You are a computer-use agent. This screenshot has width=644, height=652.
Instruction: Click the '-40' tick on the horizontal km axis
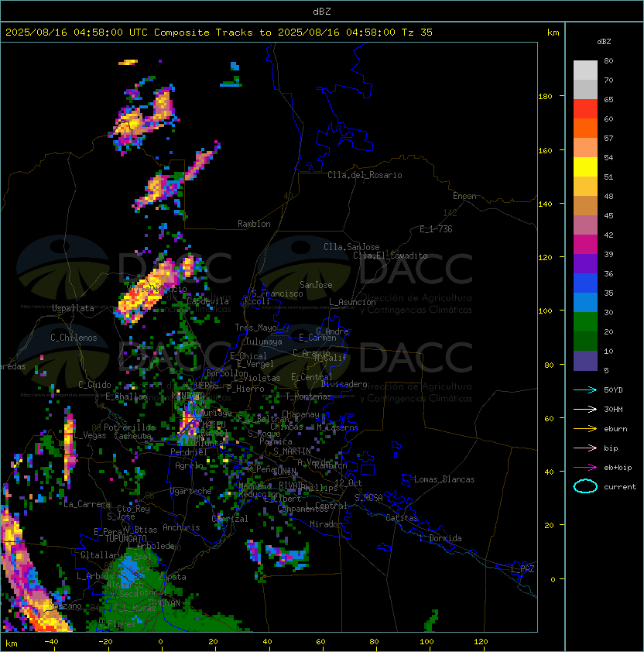[x=51, y=642]
